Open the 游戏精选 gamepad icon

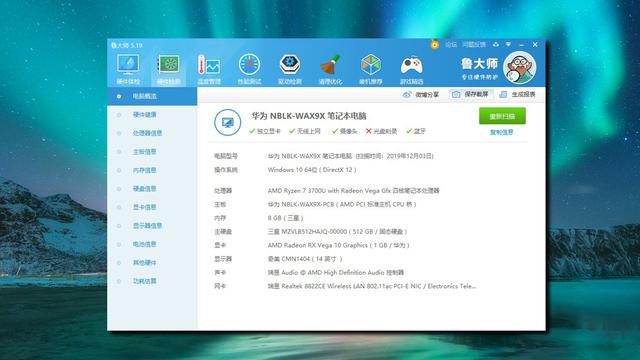tap(411, 69)
